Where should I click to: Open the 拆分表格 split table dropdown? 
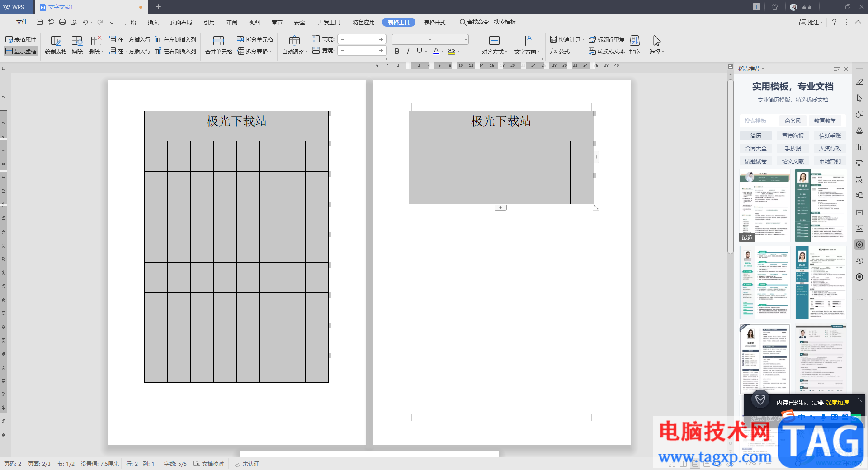coord(255,51)
